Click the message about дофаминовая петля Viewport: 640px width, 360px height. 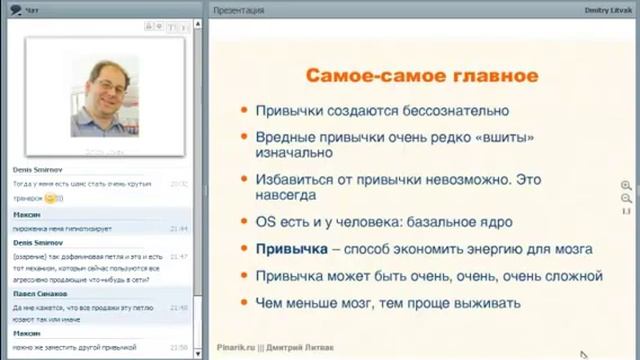[x=88, y=268]
